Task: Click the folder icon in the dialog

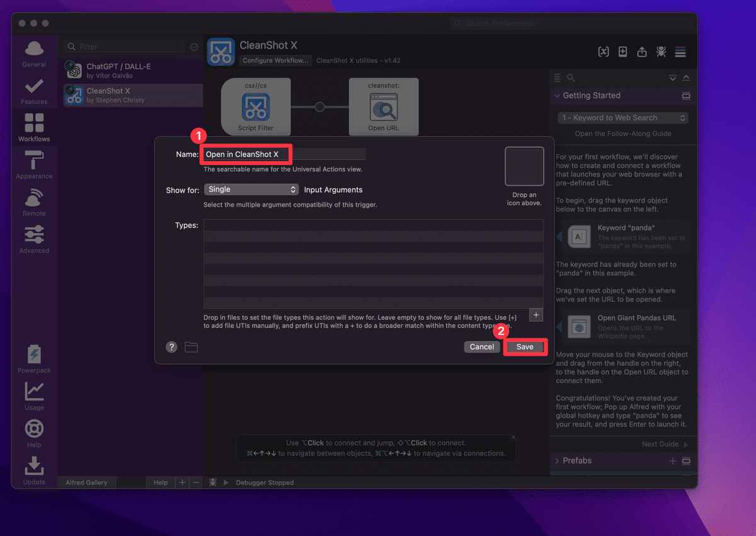Action: coord(192,347)
